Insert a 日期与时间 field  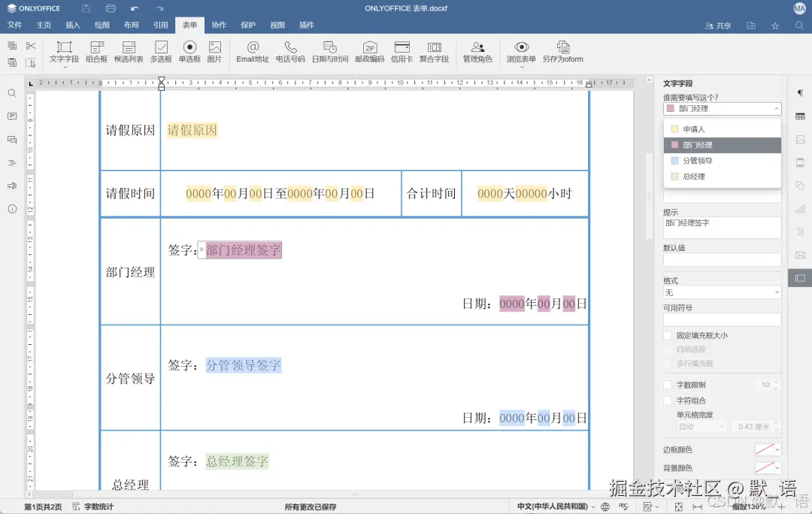[x=330, y=52]
